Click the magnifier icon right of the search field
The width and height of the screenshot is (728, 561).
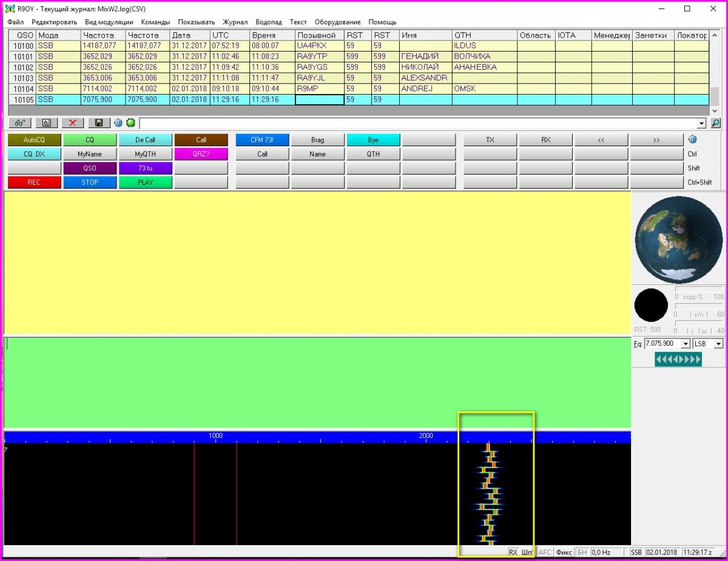(x=716, y=123)
